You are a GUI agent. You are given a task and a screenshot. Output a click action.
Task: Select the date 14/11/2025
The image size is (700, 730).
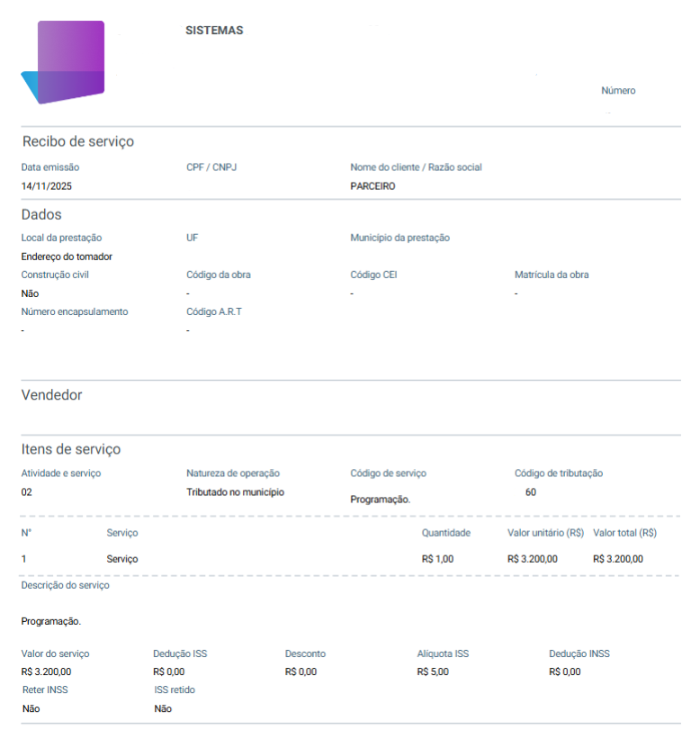pos(47,186)
